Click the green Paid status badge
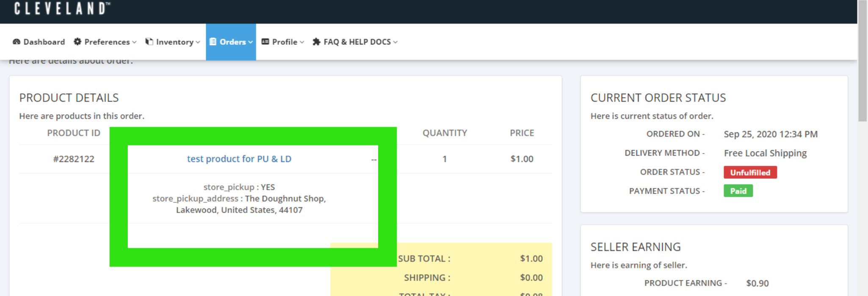 pyautogui.click(x=738, y=191)
